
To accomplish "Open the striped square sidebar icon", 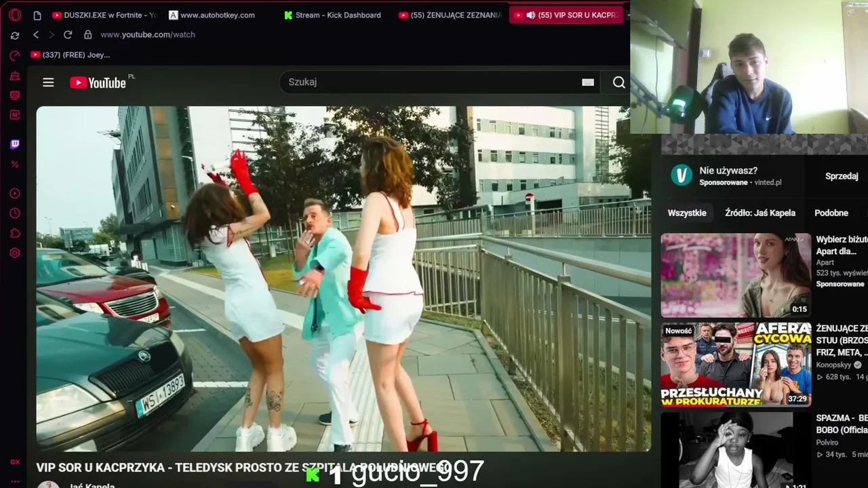I will 15,96.
